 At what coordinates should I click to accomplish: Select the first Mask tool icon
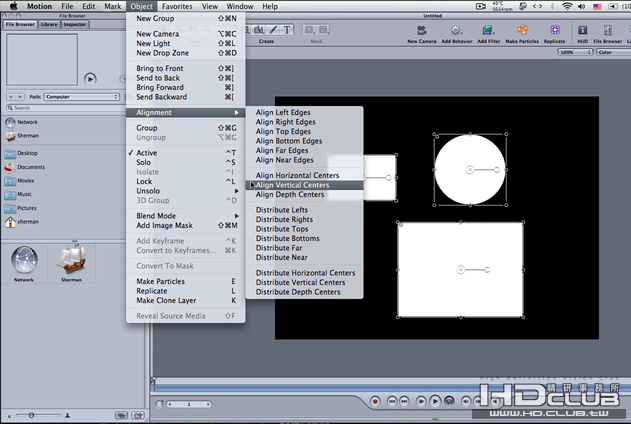[x=309, y=30]
